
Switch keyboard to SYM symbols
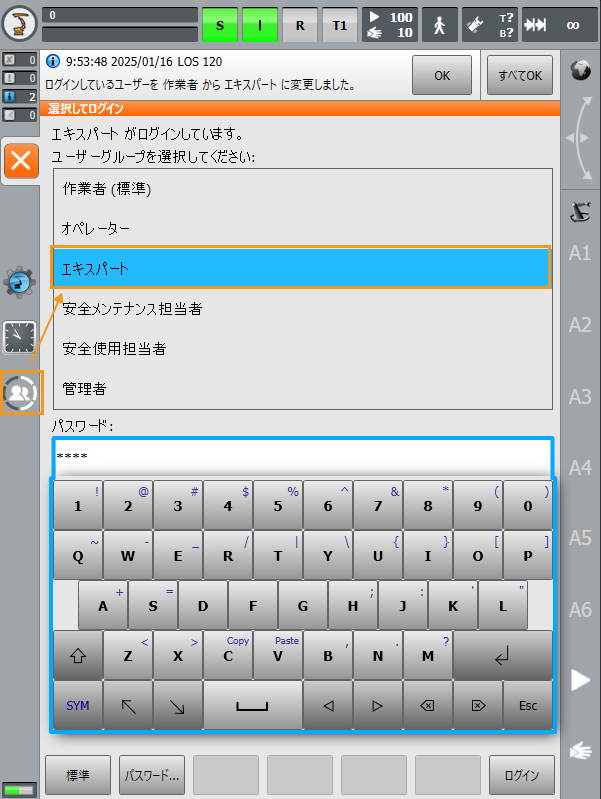pyautogui.click(x=78, y=705)
